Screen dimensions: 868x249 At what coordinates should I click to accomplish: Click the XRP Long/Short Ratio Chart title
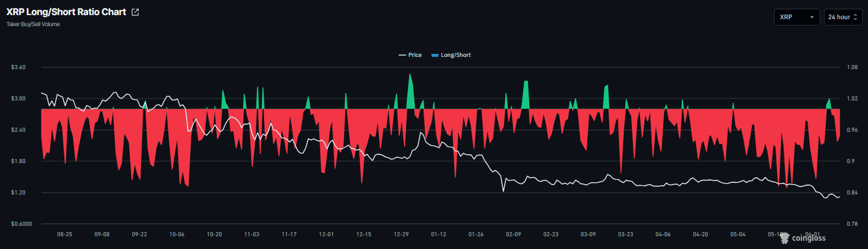[66, 12]
